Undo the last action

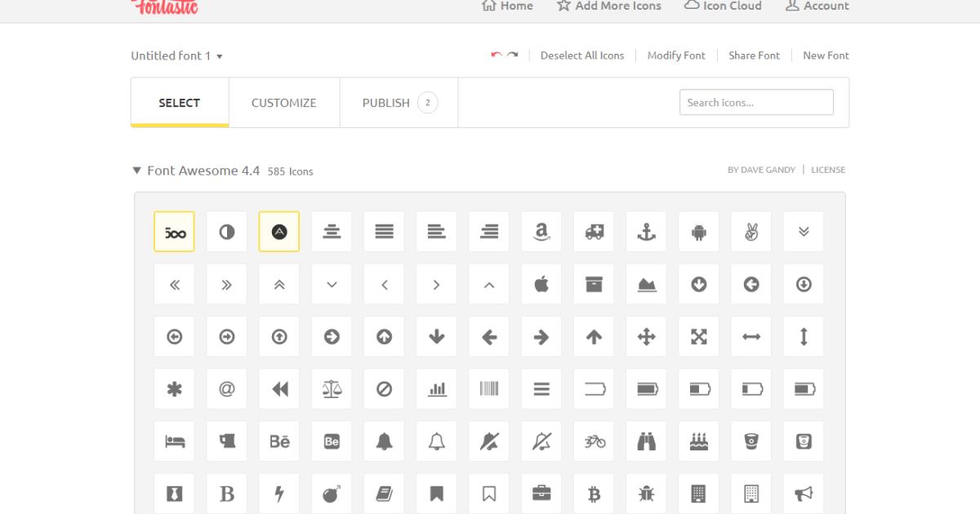click(496, 55)
